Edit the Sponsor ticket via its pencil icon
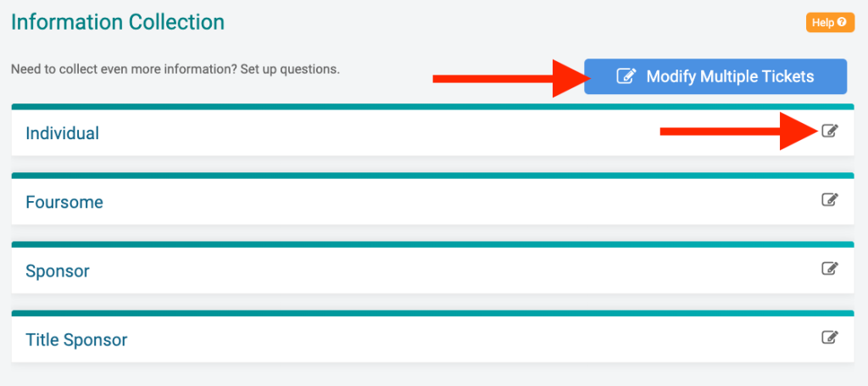This screenshot has width=868, height=386. tap(830, 269)
